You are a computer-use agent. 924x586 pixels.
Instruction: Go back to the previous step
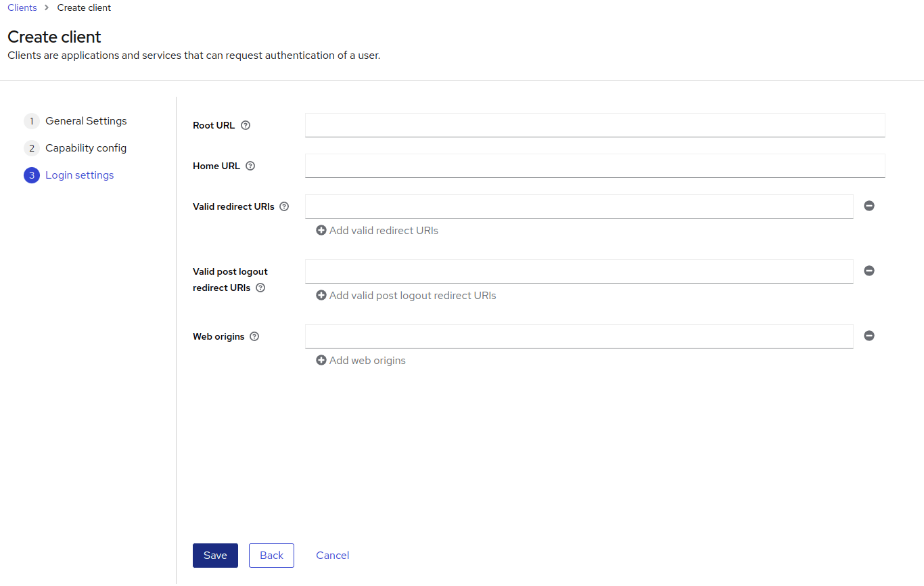point(271,555)
